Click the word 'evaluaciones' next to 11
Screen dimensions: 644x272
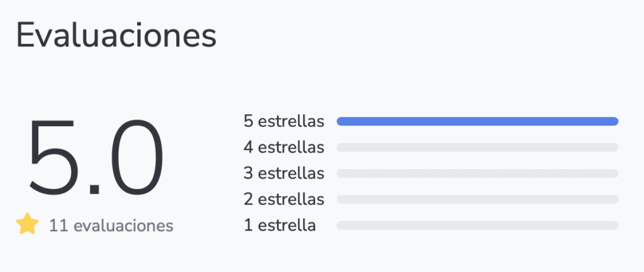(123, 226)
